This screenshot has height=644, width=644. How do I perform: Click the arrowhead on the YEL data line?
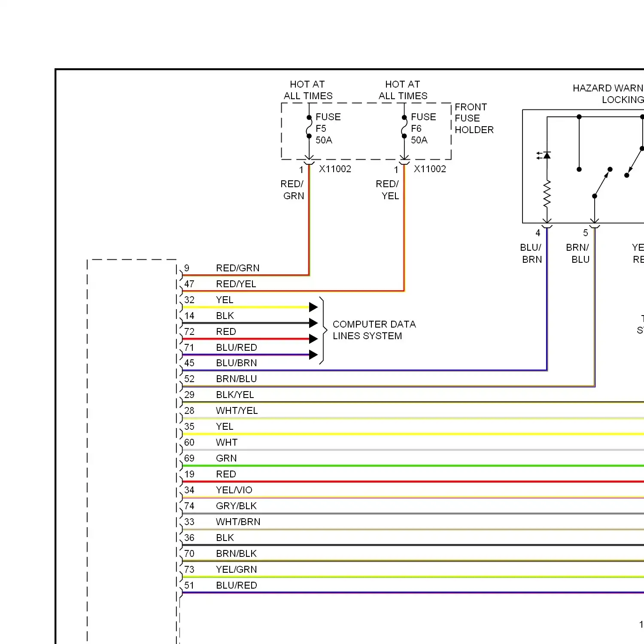click(313, 307)
